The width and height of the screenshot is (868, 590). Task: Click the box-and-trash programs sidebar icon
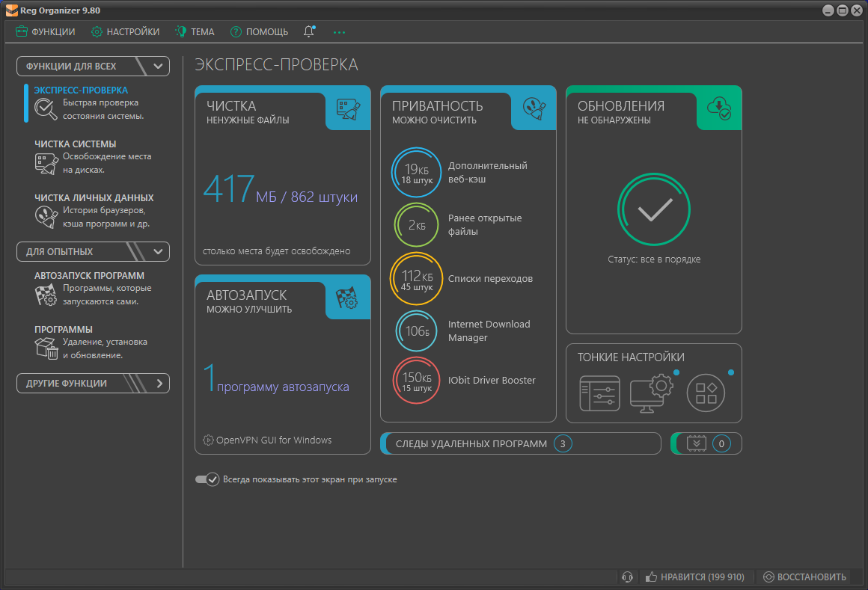tap(46, 348)
